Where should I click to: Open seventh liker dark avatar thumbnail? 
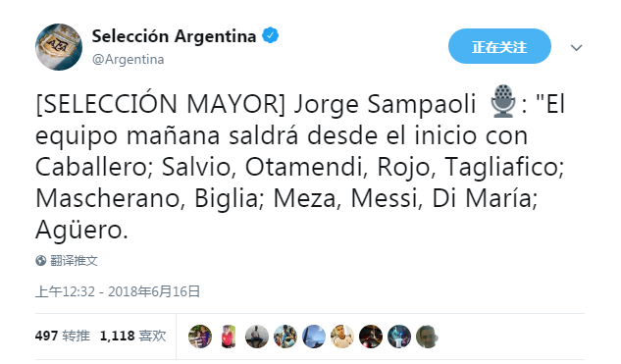371,337
